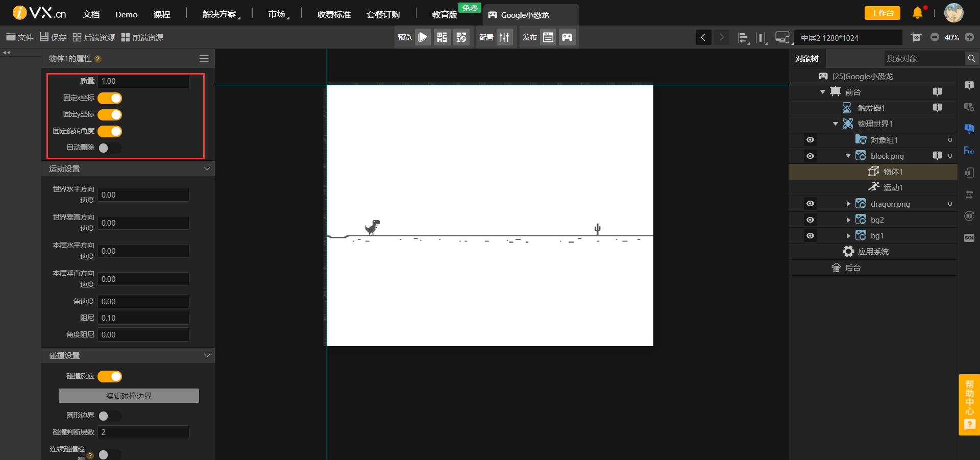Hide bg1 with its eye icon
The width and height of the screenshot is (980, 460).
810,236
